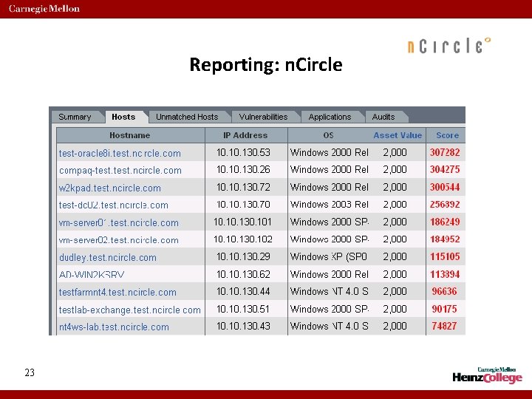532x399 pixels.
Task: Select IP address 10.10.130.102
Action: pyautogui.click(x=243, y=239)
